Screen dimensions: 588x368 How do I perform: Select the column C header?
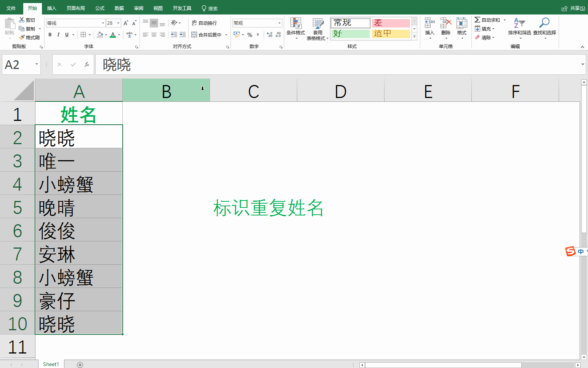[253, 92]
